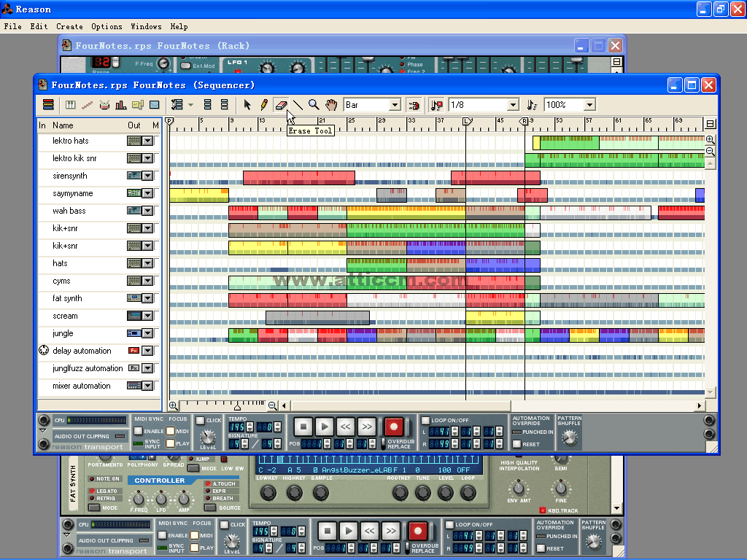
Task: Select the Magnify tool
Action: [314, 105]
